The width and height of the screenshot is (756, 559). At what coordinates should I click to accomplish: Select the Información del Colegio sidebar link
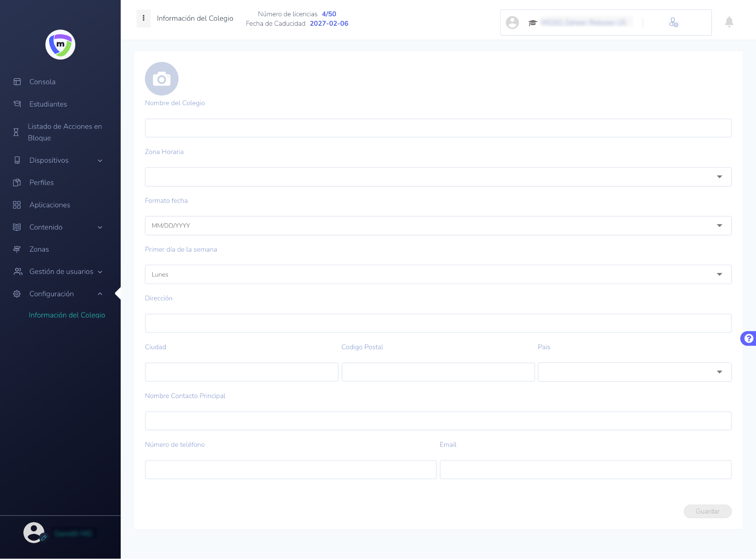pos(67,315)
